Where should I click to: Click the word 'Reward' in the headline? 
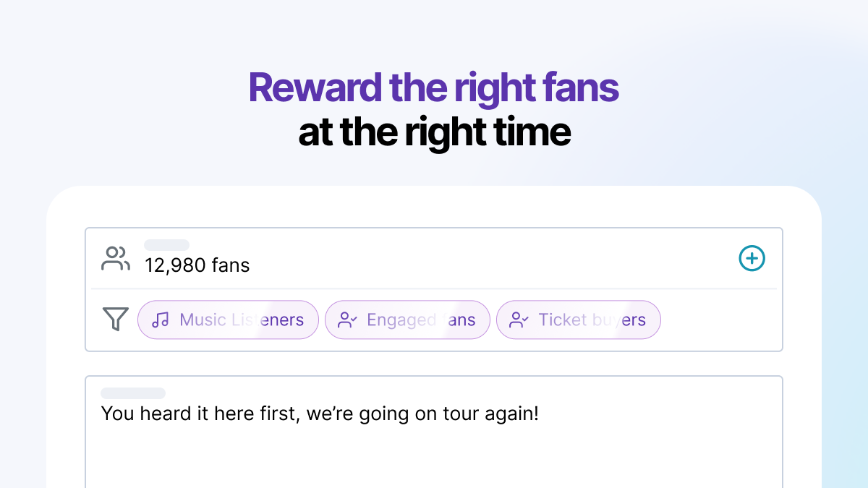[315, 88]
